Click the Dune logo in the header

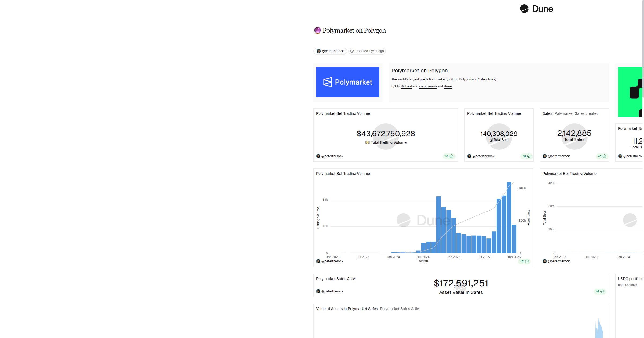click(x=536, y=9)
